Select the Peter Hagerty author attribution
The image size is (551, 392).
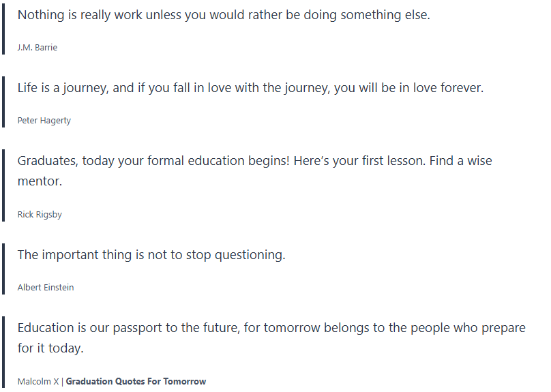(44, 121)
